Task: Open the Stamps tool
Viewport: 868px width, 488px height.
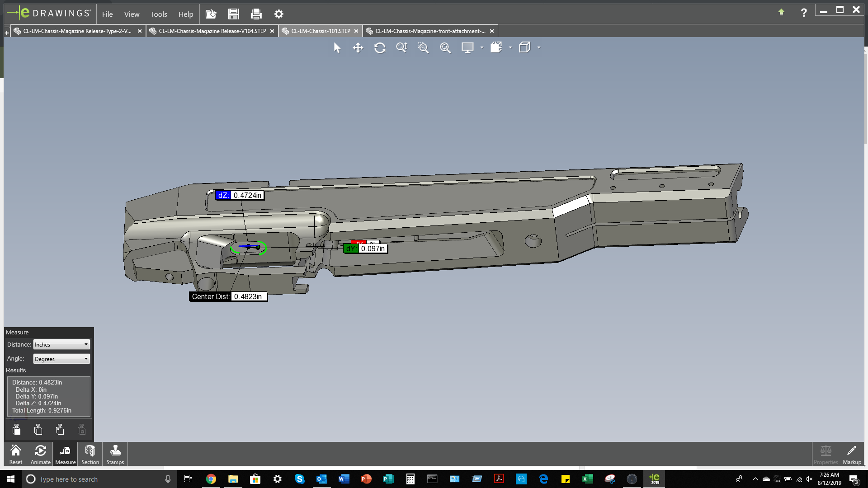Action: (x=115, y=454)
